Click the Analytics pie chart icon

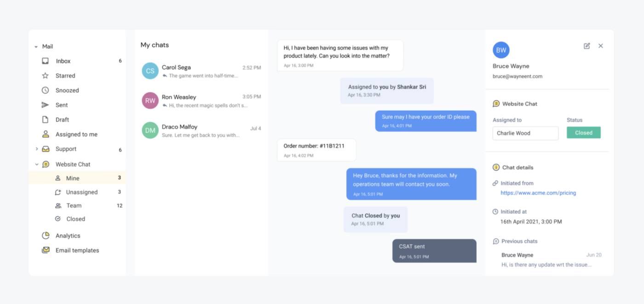46,235
